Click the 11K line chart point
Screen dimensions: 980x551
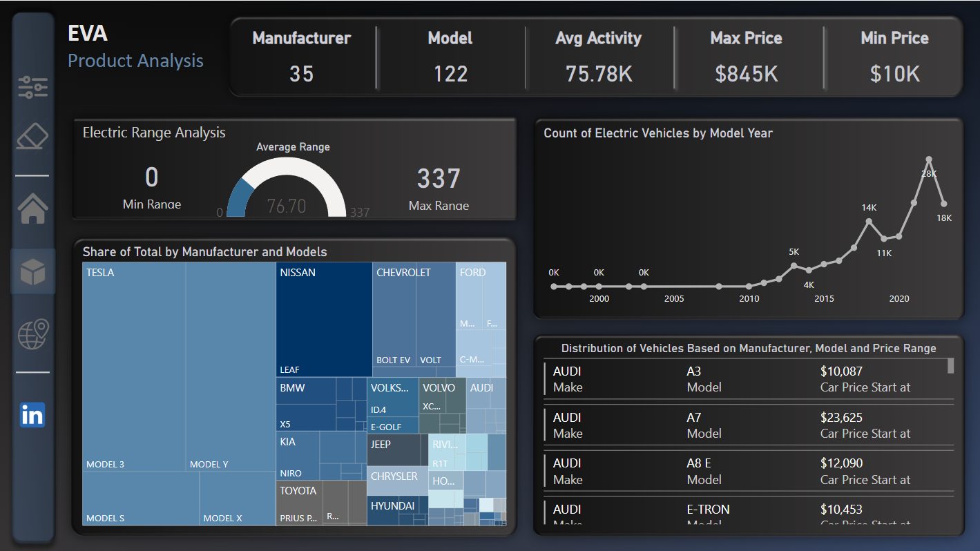tap(884, 239)
